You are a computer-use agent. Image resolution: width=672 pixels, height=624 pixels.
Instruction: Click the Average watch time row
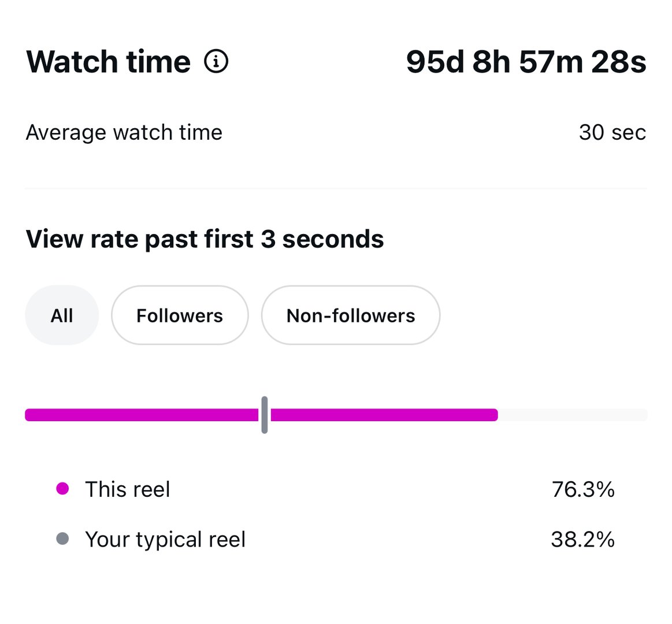(x=124, y=132)
